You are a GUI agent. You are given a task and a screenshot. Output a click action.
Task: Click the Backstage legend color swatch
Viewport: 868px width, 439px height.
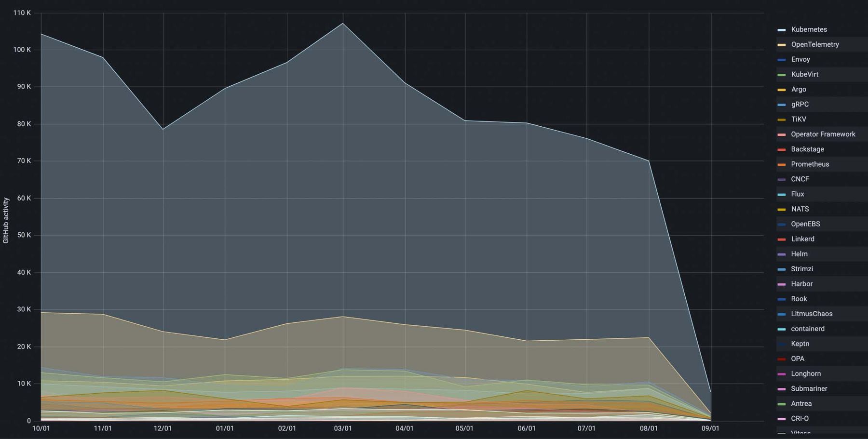(781, 149)
